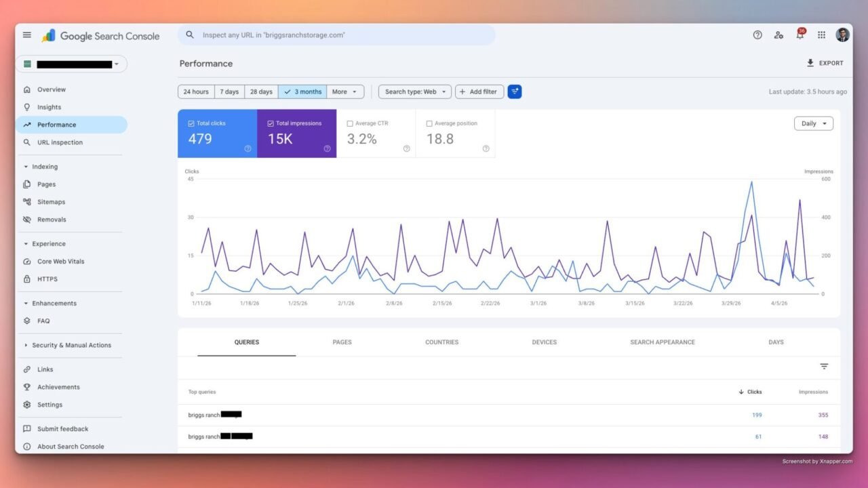Click the Overview home icon

click(x=27, y=89)
